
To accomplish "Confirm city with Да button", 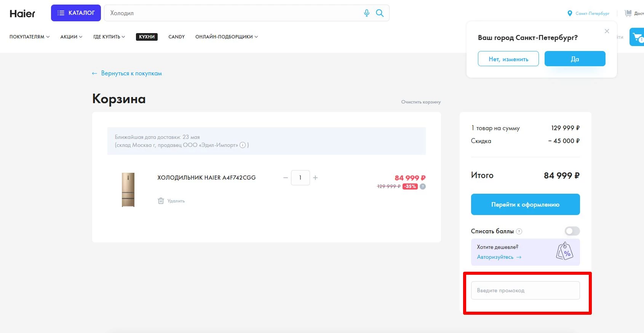I will click(575, 59).
